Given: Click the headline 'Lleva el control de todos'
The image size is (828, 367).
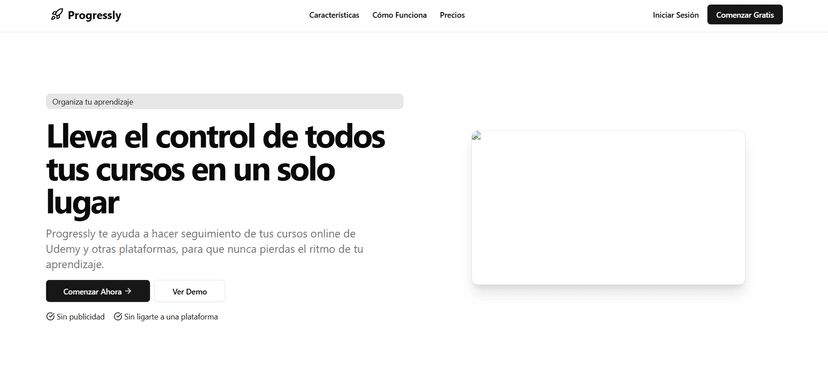Looking at the screenshot, I should [x=215, y=136].
